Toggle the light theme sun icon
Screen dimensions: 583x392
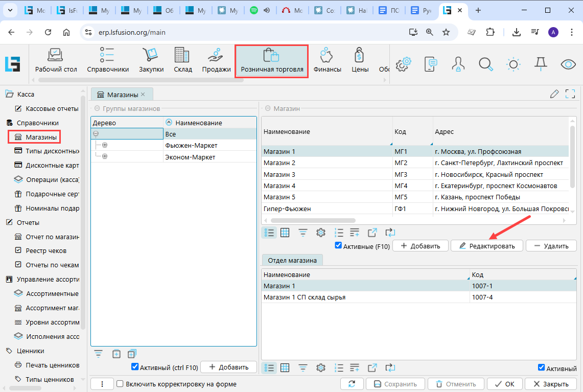click(x=513, y=63)
